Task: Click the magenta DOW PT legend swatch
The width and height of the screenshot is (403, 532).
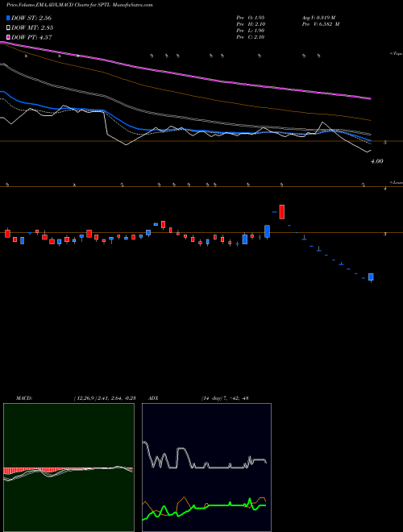Action: [x=8, y=37]
